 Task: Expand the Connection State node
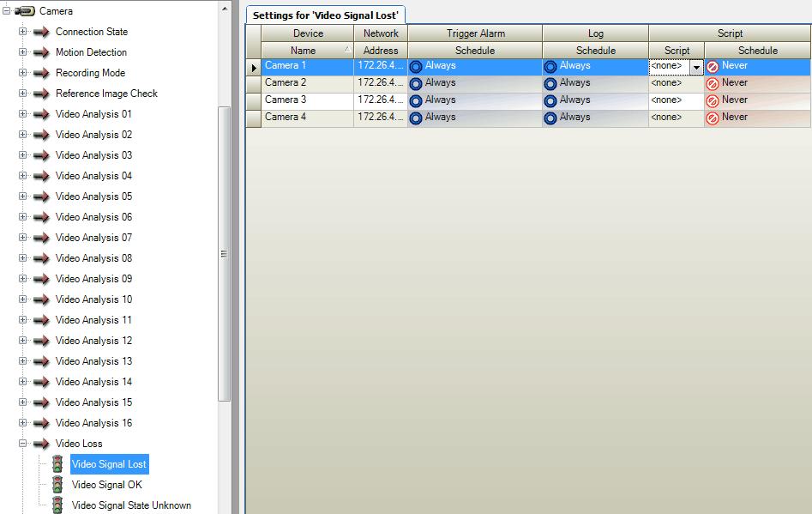point(23,32)
